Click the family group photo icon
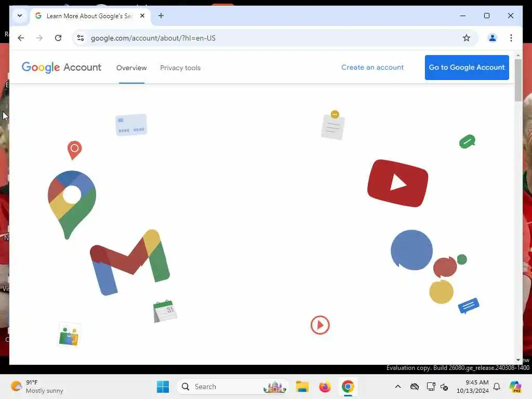Screen dimensions: 532x399 pyautogui.click(x=69, y=335)
